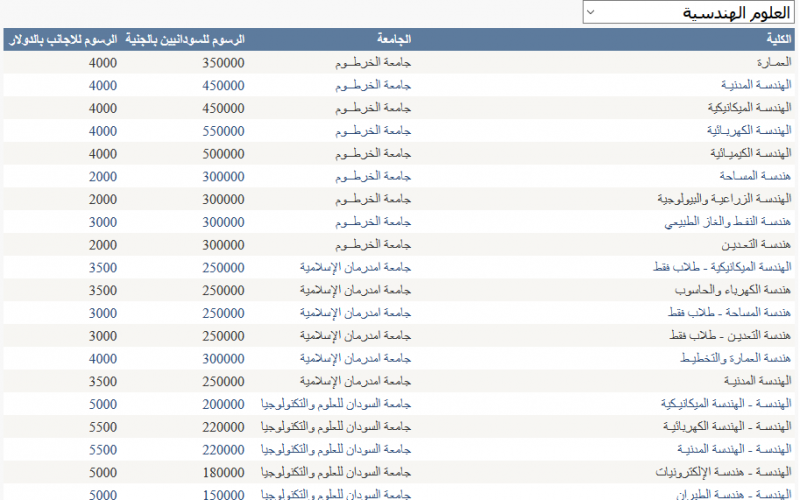Open the العلوم الهندسية category dropdown
Viewport: 800px width, 500px height.
pyautogui.click(x=689, y=12)
